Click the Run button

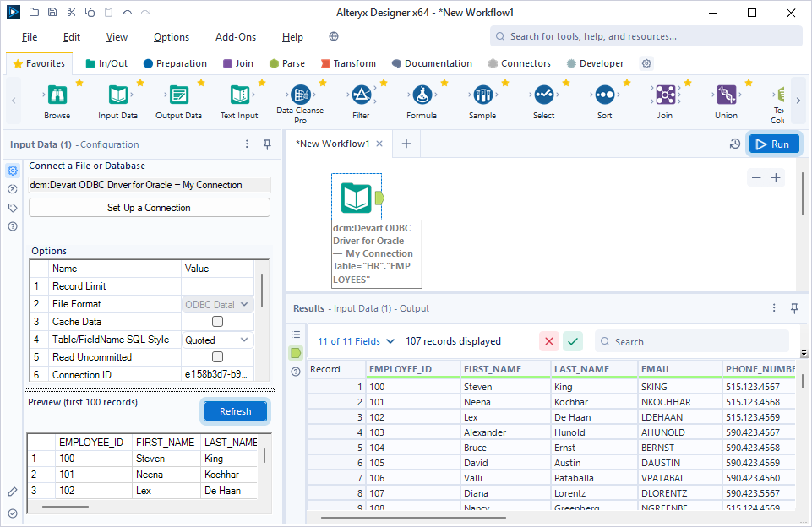[x=773, y=144]
